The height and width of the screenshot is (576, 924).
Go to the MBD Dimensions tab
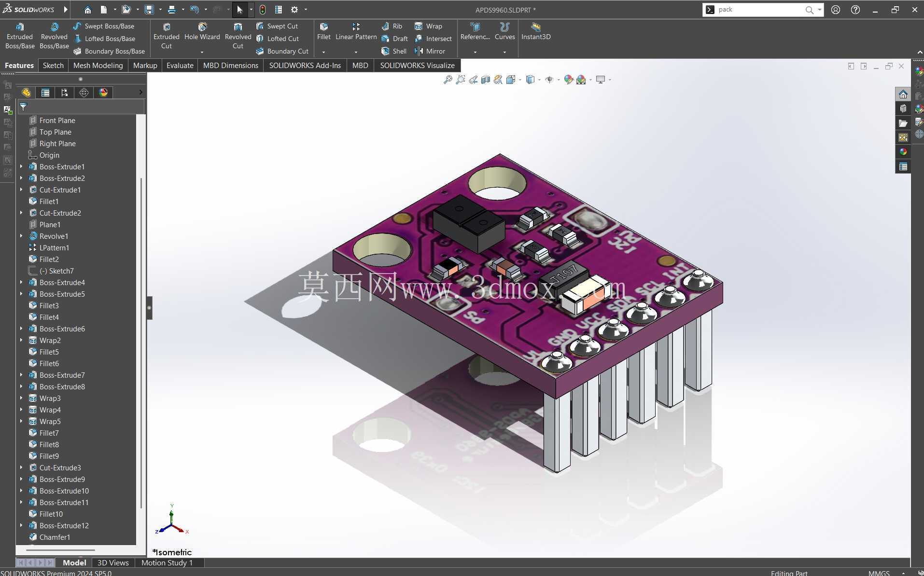tap(231, 66)
